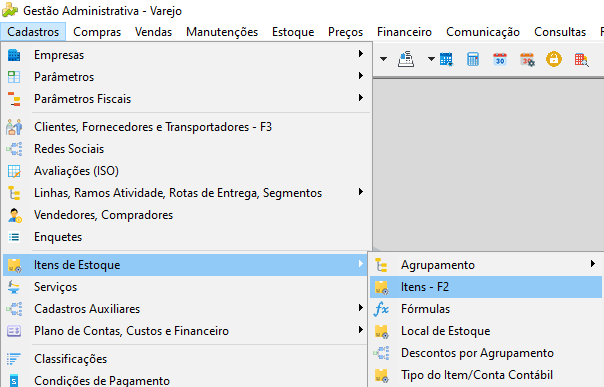This screenshot has height=387, width=604.
Task: Select the Avaliações (ISO) entry
Action: coord(186,171)
